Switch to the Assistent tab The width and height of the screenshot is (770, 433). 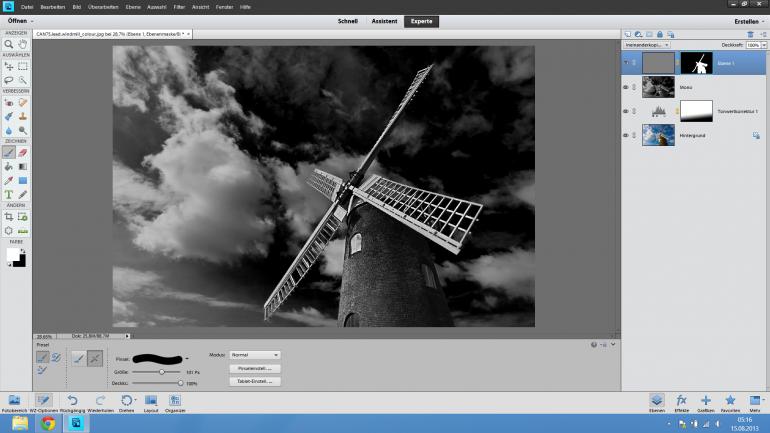click(385, 22)
